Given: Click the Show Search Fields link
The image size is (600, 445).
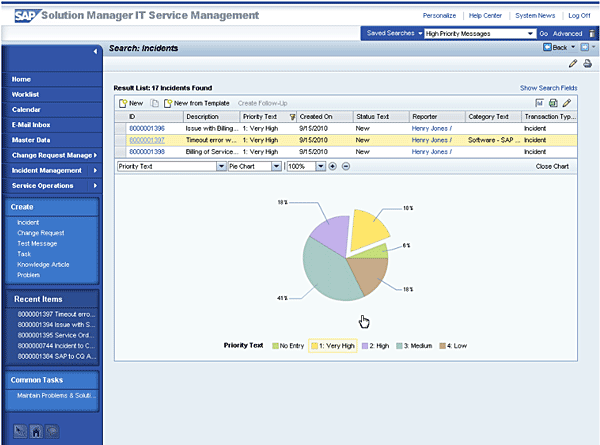Looking at the screenshot, I should point(548,88).
